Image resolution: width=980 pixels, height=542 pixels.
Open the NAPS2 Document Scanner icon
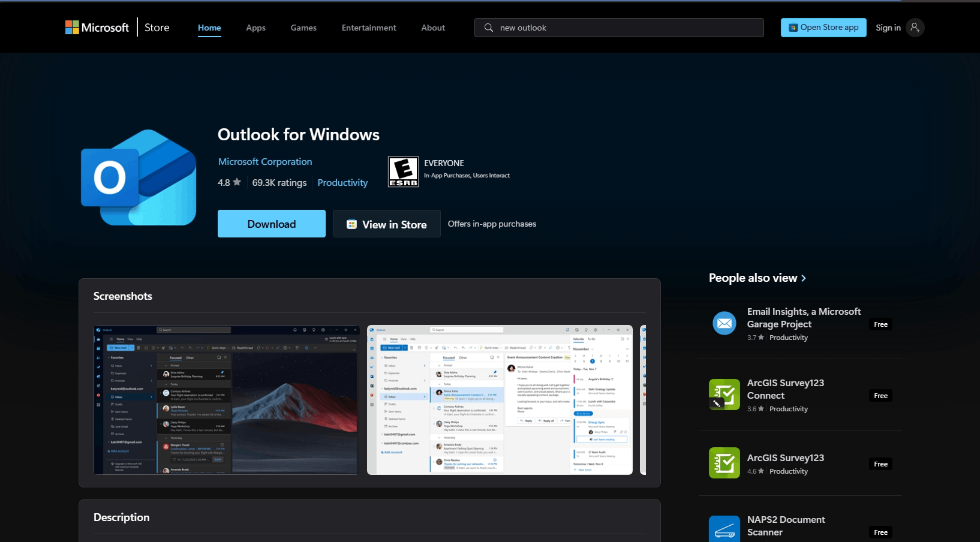[725, 529]
